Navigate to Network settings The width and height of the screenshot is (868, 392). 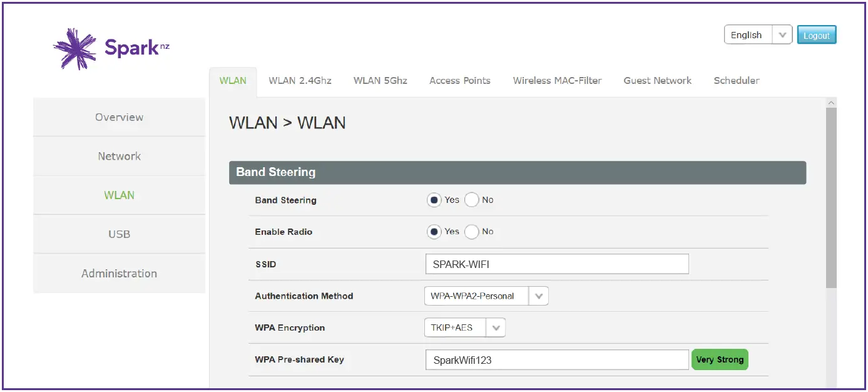[x=119, y=156]
